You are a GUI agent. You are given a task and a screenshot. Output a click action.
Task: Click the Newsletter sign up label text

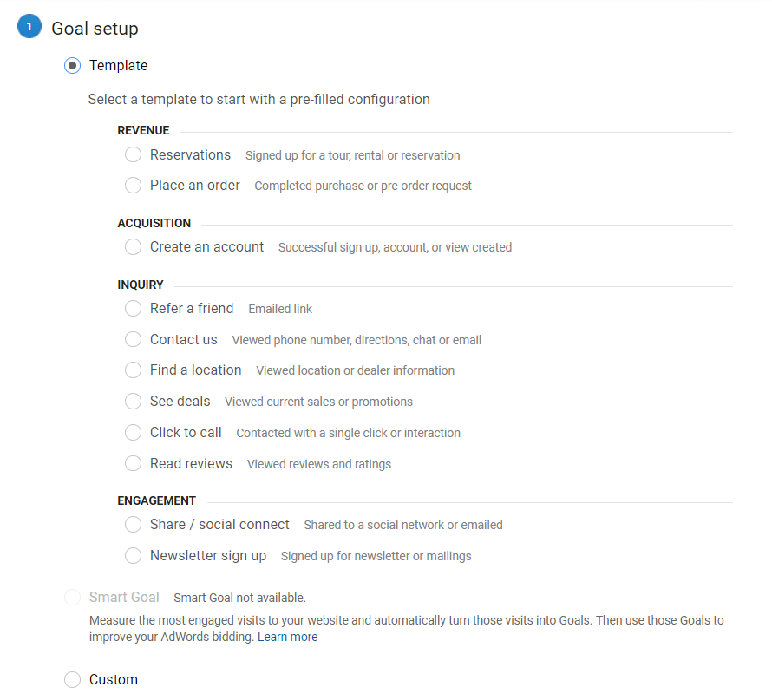208,556
